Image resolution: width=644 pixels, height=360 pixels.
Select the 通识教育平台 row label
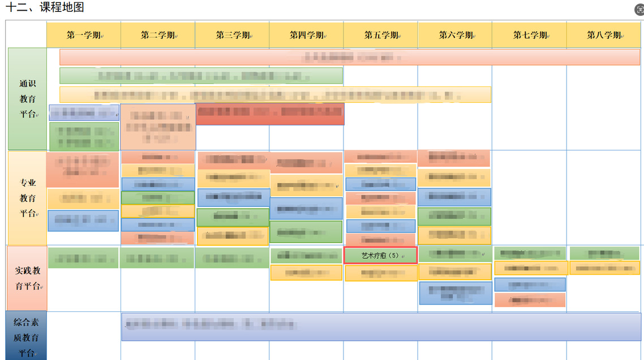pyautogui.click(x=27, y=99)
